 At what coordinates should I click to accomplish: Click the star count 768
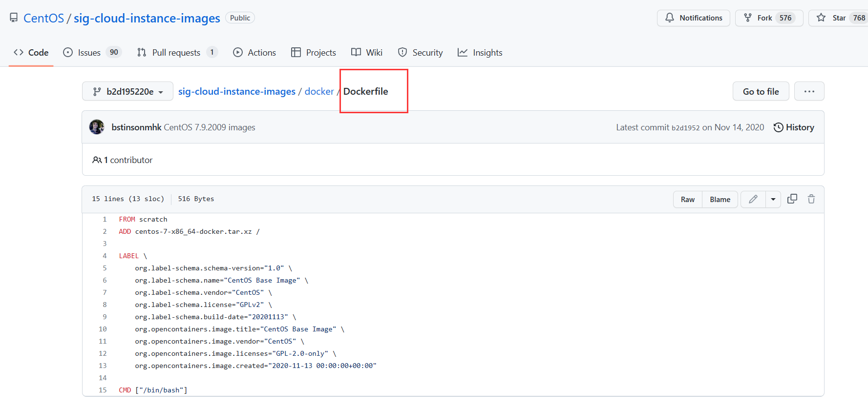[x=859, y=18]
